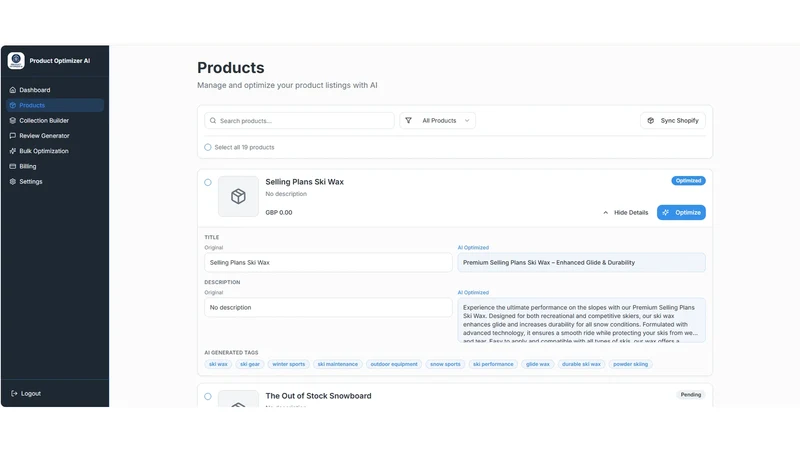Collapse details with Hide Details
The height and width of the screenshot is (450, 800).
[626, 212]
